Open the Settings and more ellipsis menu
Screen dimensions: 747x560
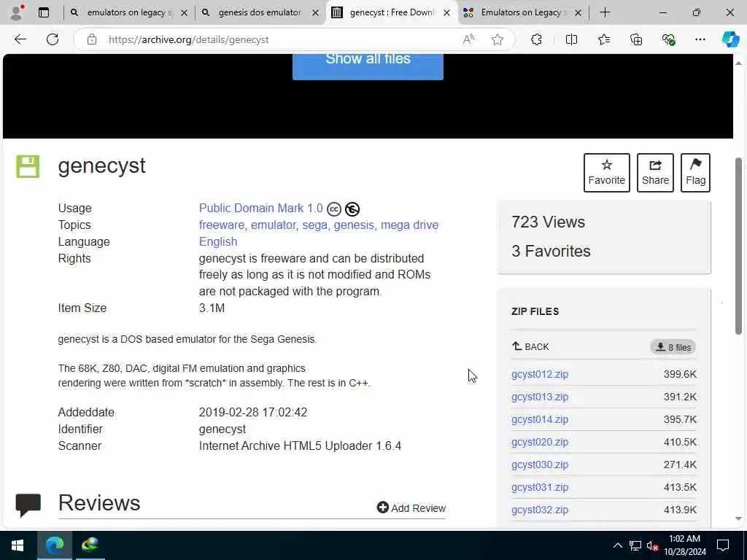point(700,39)
